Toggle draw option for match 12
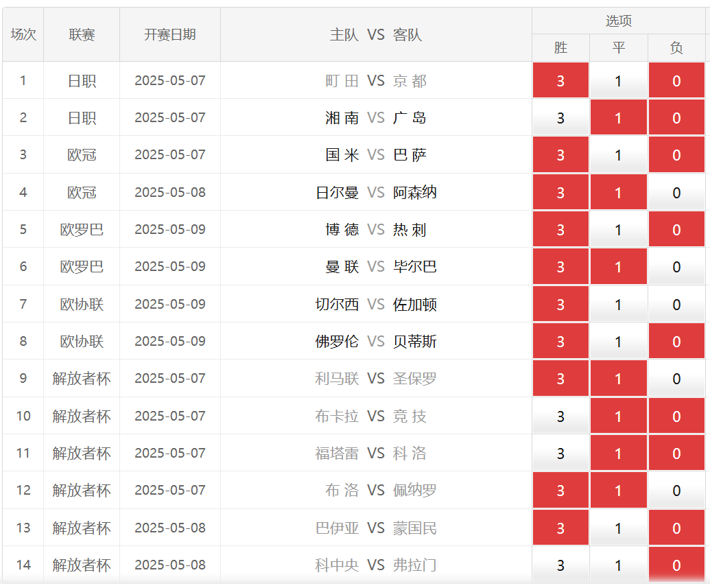710x588 pixels. (618, 491)
